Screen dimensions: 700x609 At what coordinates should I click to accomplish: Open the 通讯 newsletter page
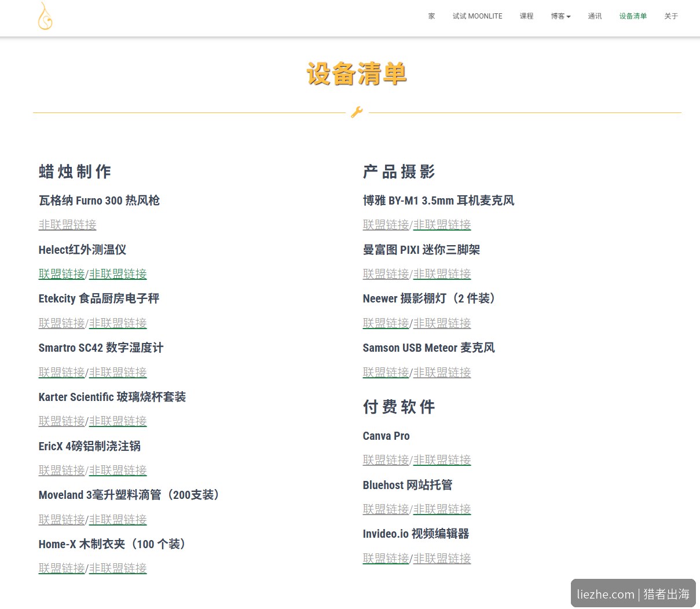(595, 16)
